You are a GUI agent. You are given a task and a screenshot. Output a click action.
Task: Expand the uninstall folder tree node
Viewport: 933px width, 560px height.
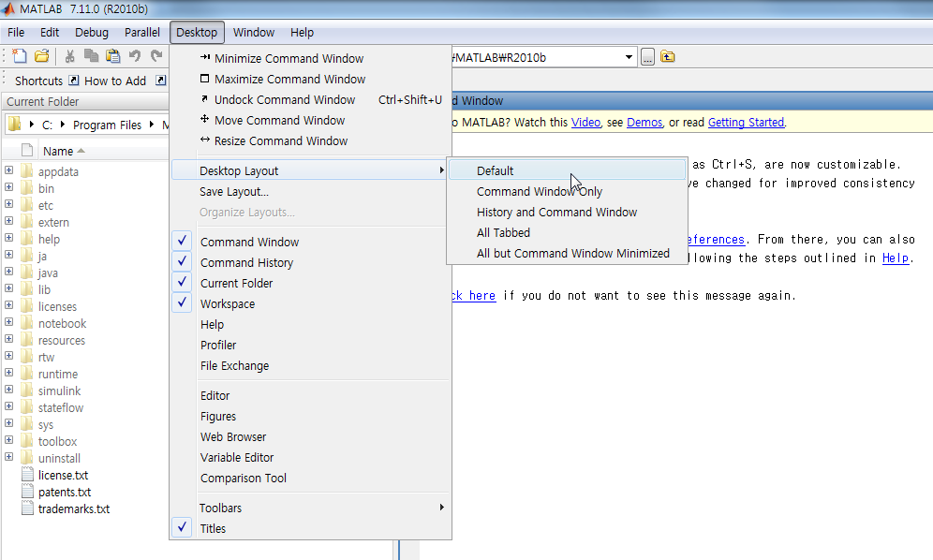pyautogui.click(x=9, y=456)
